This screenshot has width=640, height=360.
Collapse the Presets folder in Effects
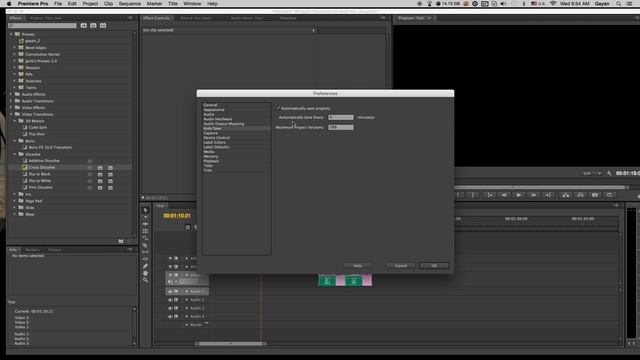11,34
